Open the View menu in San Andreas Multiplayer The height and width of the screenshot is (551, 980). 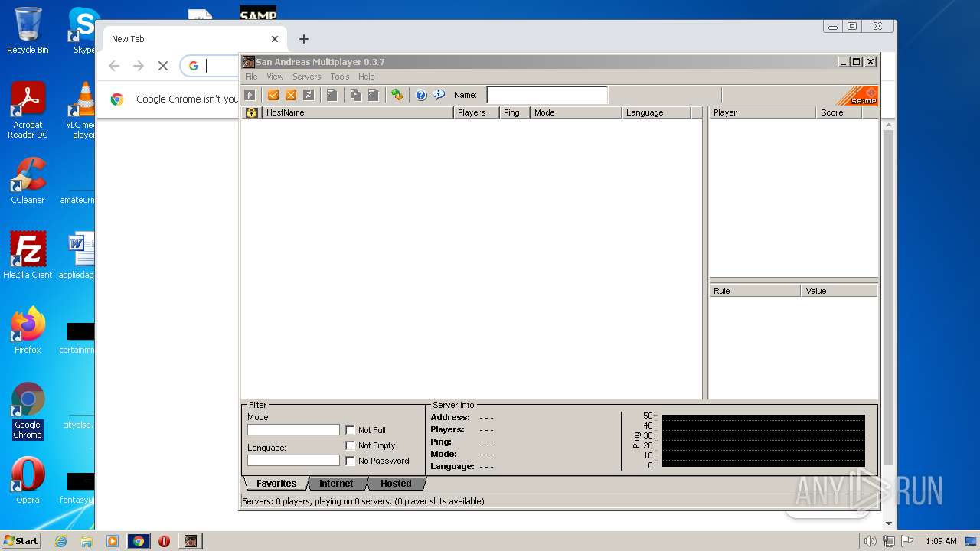tap(275, 77)
